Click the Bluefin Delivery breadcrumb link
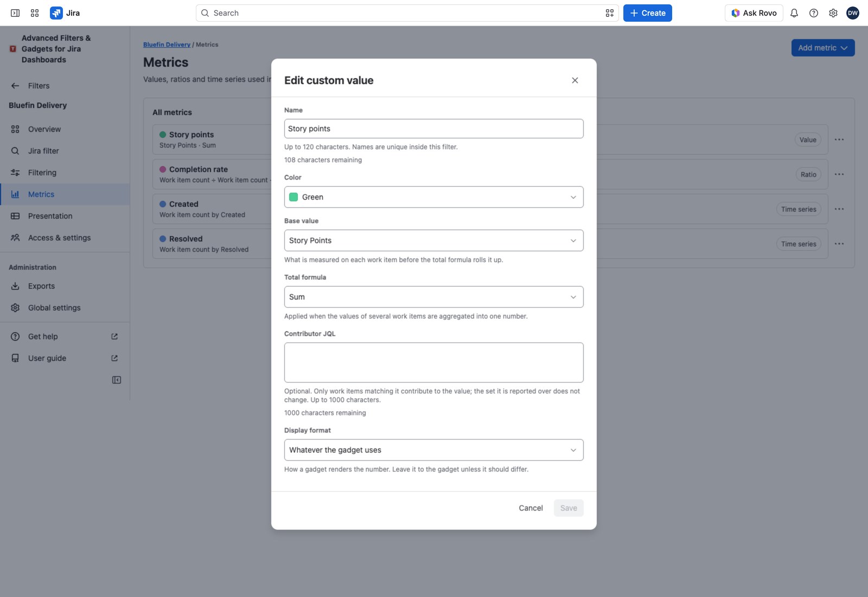This screenshot has width=868, height=597. point(167,45)
